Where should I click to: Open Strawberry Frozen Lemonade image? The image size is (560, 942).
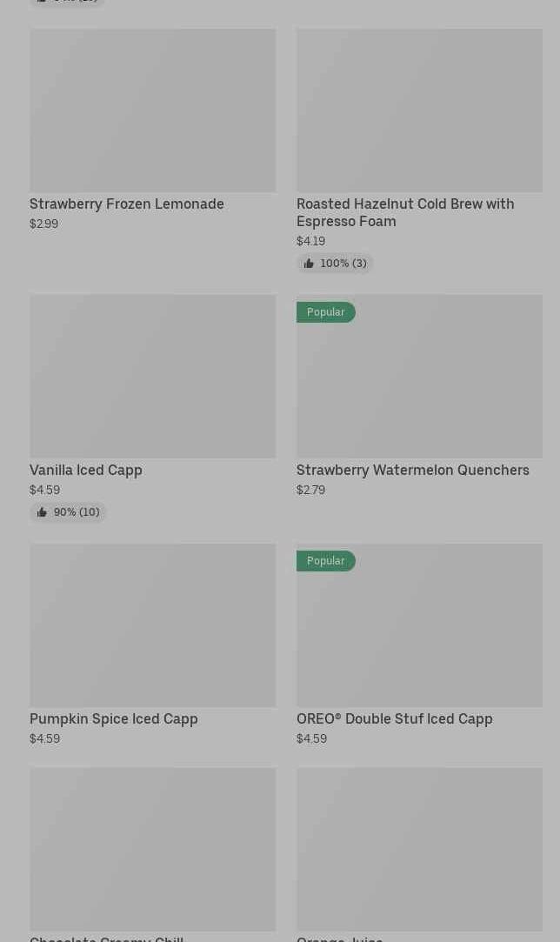152,110
